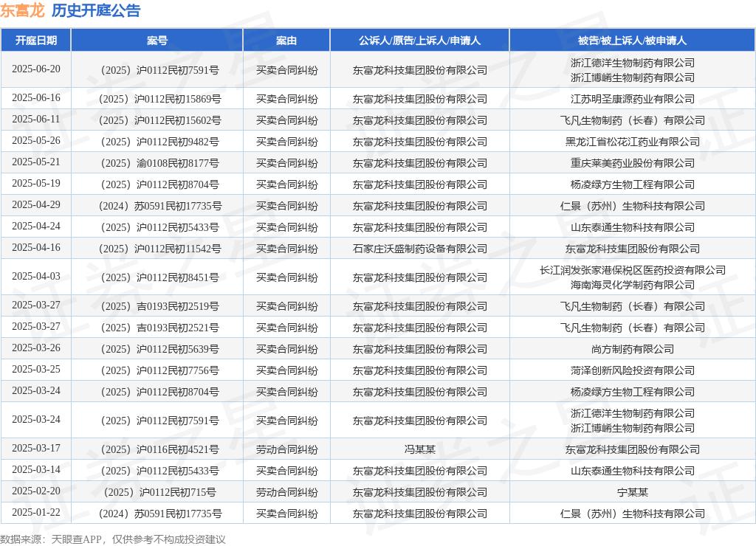
Task: Click 劳动合同纠纷 in the 2025-02-20 row
Action: (286, 493)
